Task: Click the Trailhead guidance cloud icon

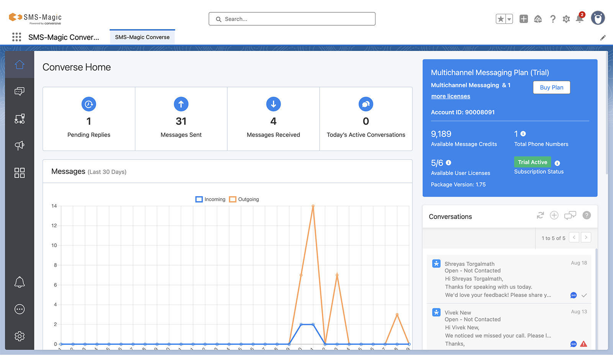Action: pos(538,19)
